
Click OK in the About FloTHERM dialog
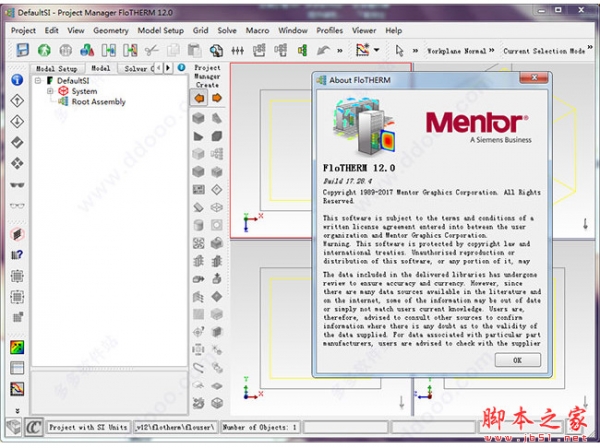pyautogui.click(x=517, y=360)
